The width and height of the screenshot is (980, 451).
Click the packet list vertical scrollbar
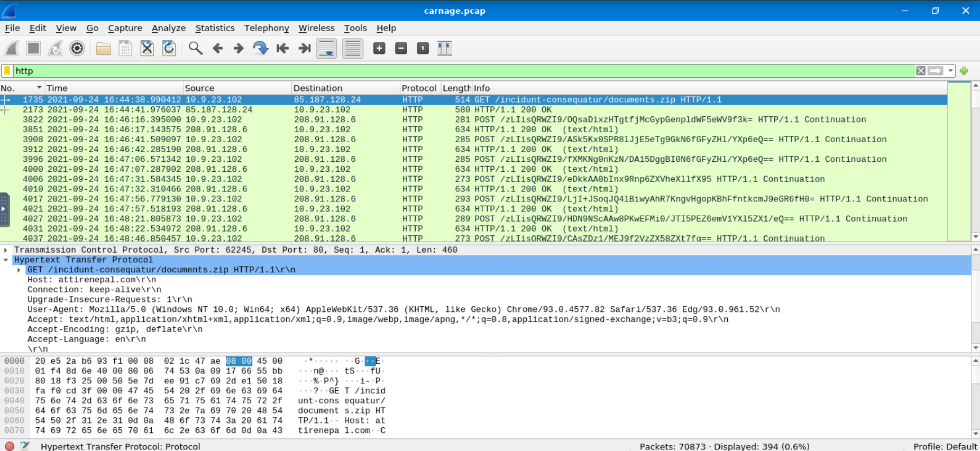[x=976, y=161]
